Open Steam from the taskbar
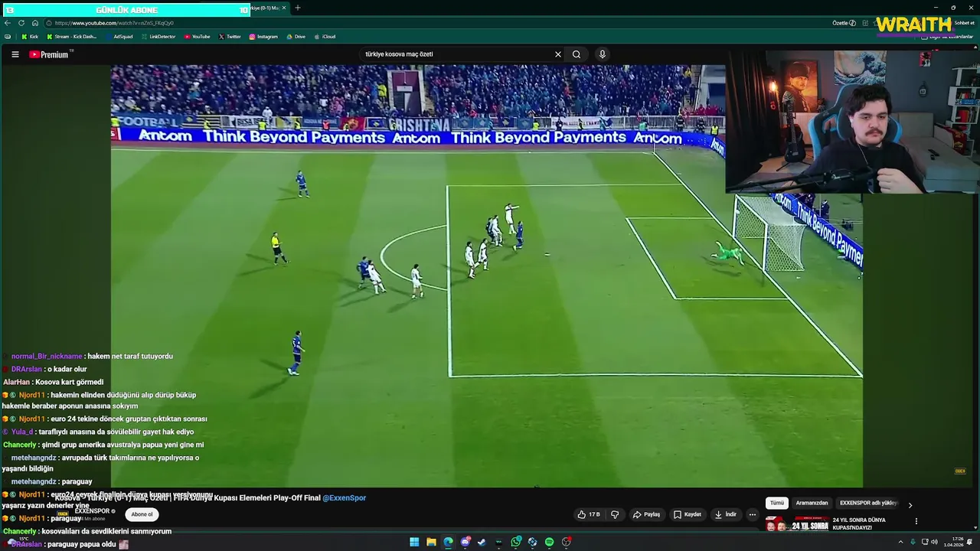The image size is (980, 551). pyautogui.click(x=482, y=542)
